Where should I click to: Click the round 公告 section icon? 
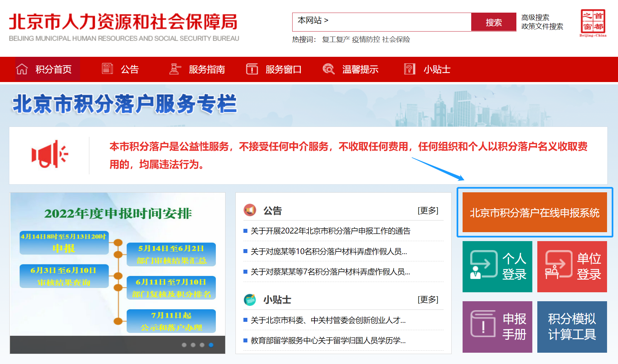pos(250,210)
